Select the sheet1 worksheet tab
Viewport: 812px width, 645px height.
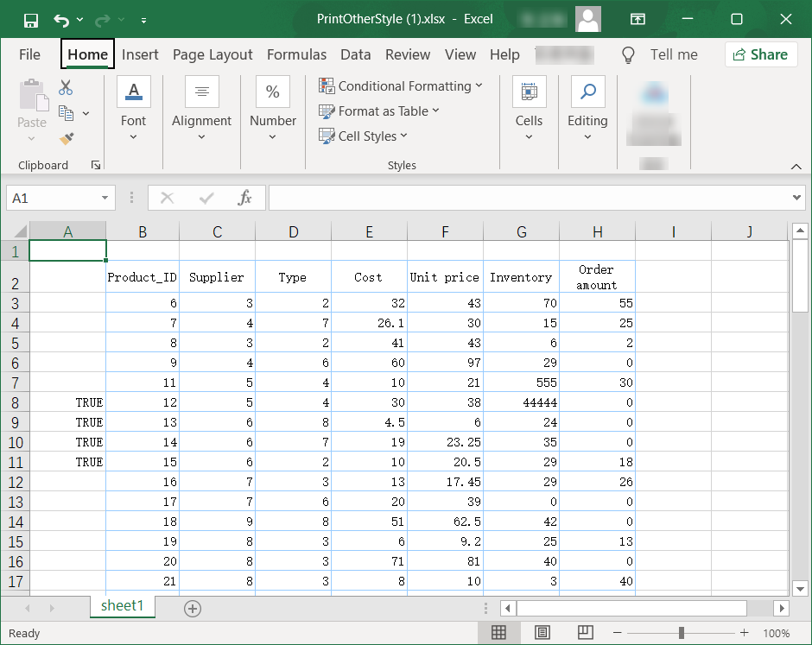tap(122, 606)
